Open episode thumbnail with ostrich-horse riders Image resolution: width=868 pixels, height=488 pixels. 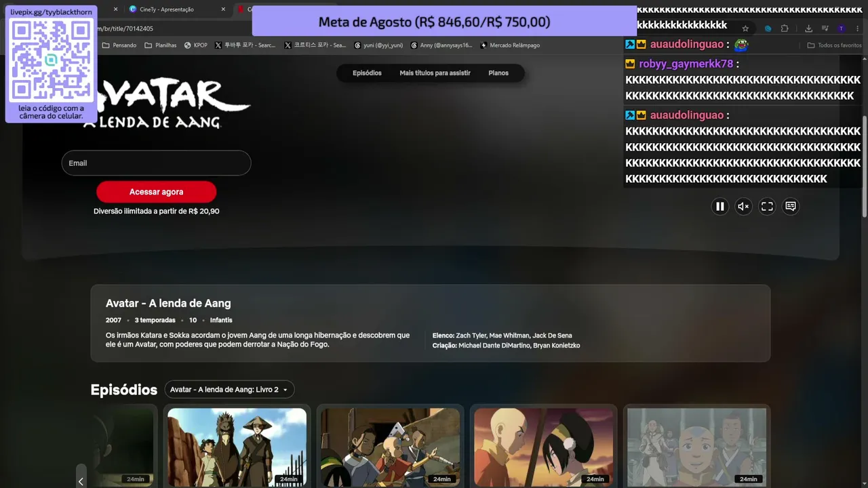click(237, 447)
